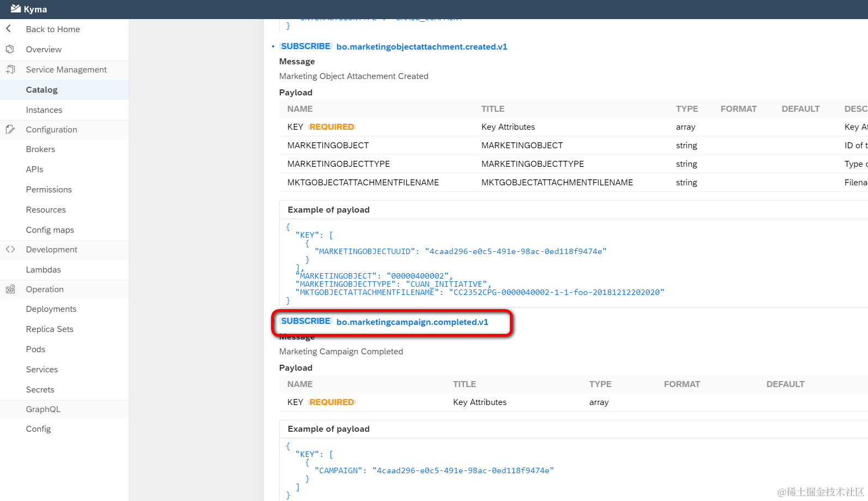868x501 pixels.
Task: Click SUBSCRIBE badge for marketingobjectattachment topic
Action: (306, 46)
